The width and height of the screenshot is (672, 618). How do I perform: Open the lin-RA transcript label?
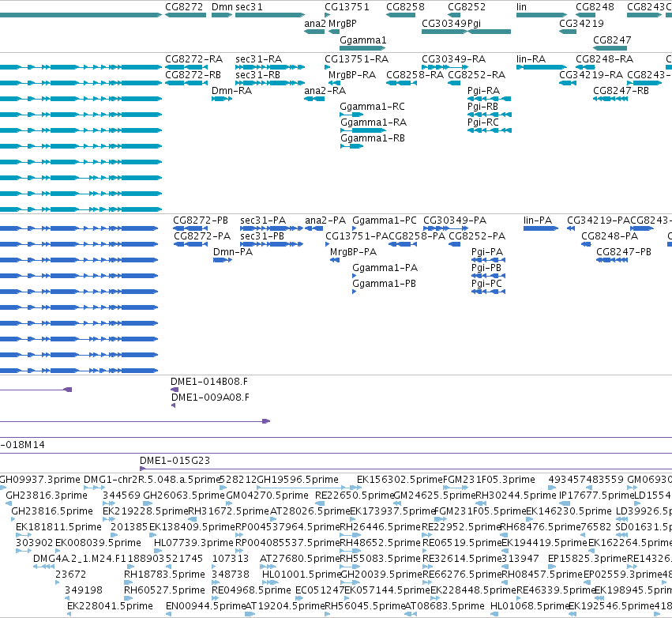[x=531, y=59]
